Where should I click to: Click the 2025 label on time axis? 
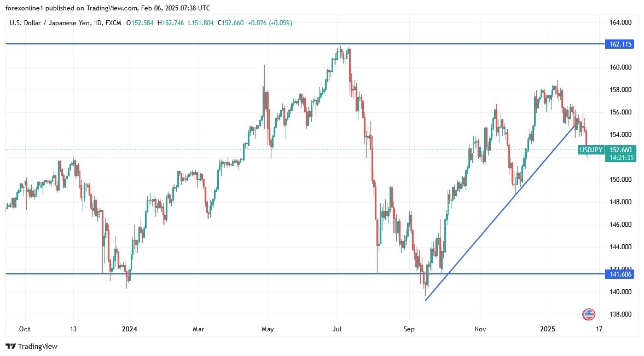point(548,329)
